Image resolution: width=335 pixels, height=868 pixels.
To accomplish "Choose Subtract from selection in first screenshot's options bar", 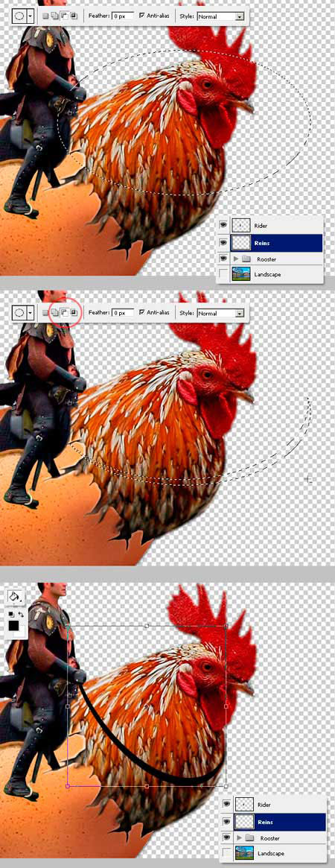I will (64, 16).
